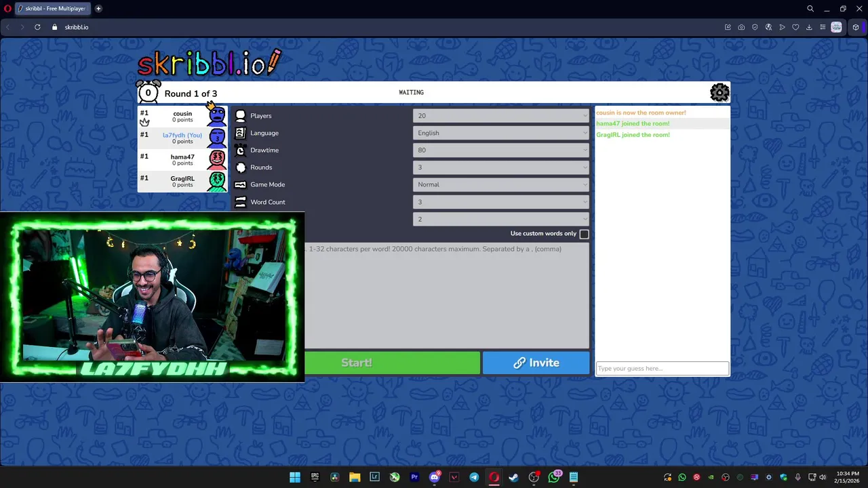
Task: Select player cousin in the list
Action: click(x=182, y=117)
